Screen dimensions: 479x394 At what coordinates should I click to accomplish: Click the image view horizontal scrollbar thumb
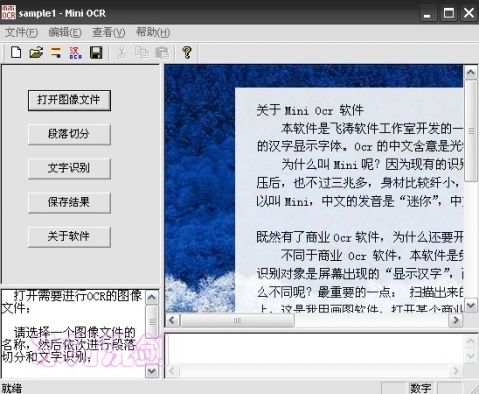click(x=237, y=321)
